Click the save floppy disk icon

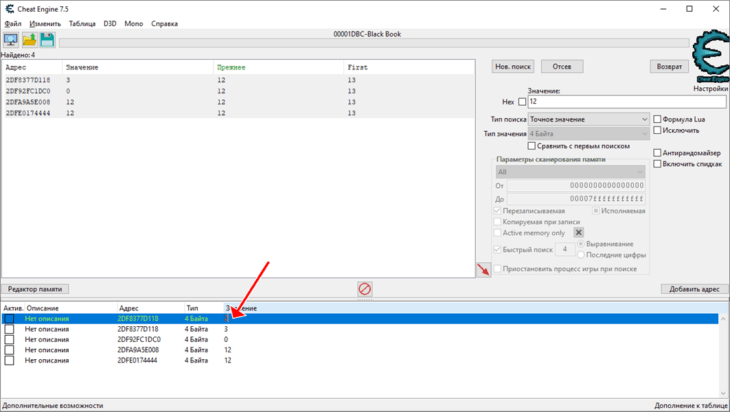pyautogui.click(x=47, y=40)
